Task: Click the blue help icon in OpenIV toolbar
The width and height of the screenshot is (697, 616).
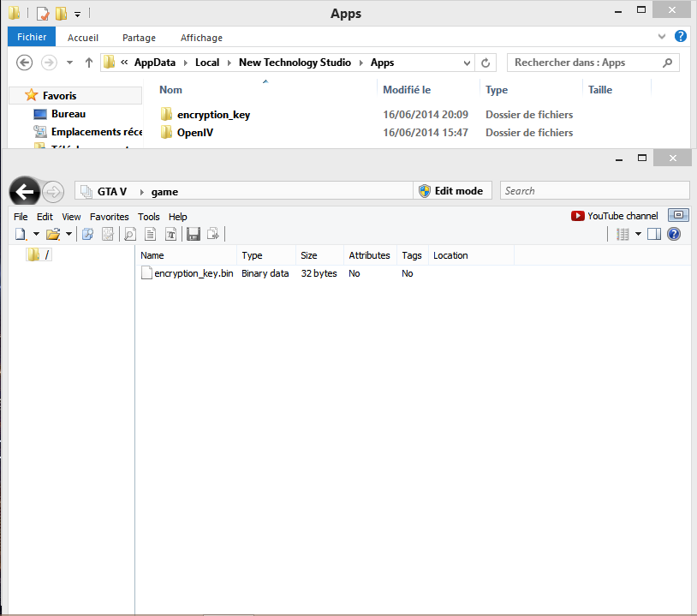Action: pos(674,234)
